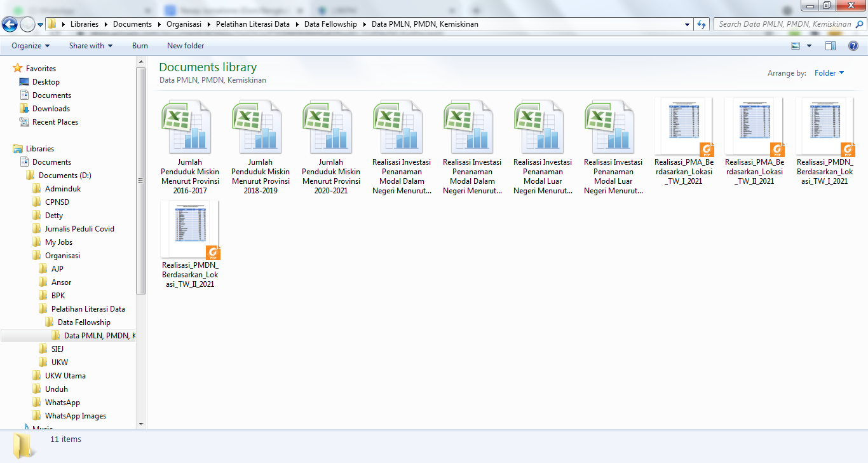Click the refresh icon beside address bar

click(x=702, y=24)
